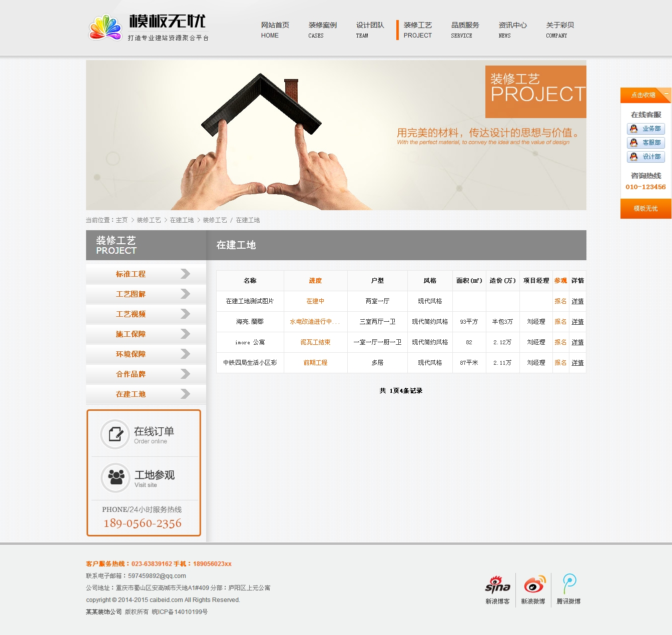Screen dimensions: 672x635
Task: Click 报名 for 海亮·兰郡 project
Action: tap(560, 322)
